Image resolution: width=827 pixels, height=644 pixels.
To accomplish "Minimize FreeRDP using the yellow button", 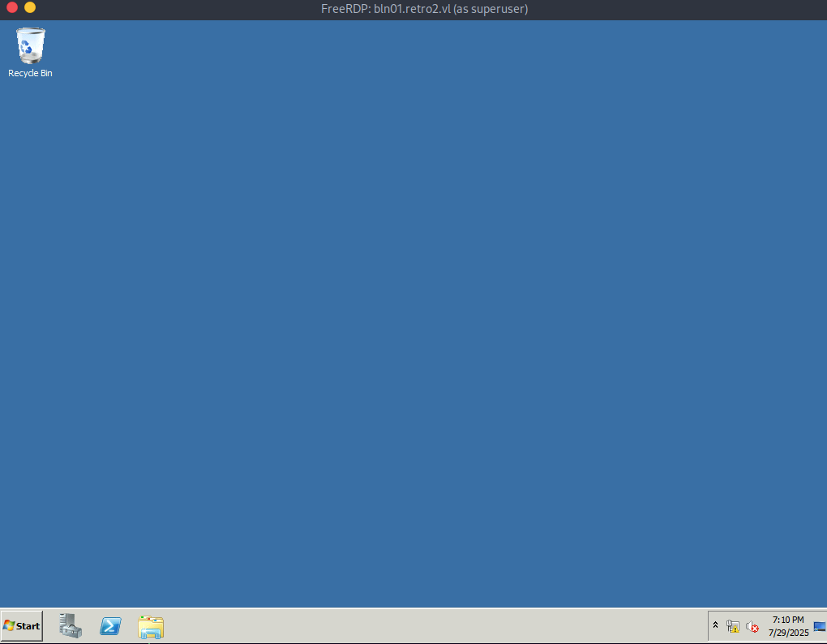I will point(30,7).
